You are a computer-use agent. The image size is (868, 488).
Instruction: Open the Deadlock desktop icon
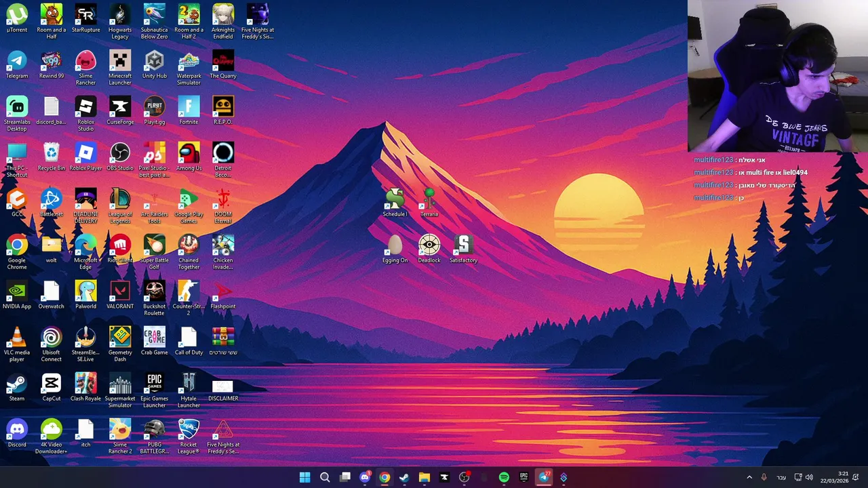[x=429, y=249]
